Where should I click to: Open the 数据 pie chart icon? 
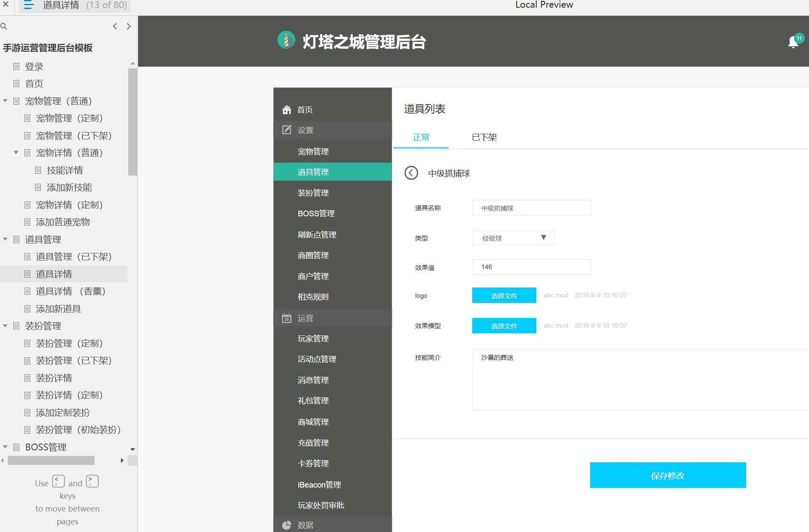point(286,525)
